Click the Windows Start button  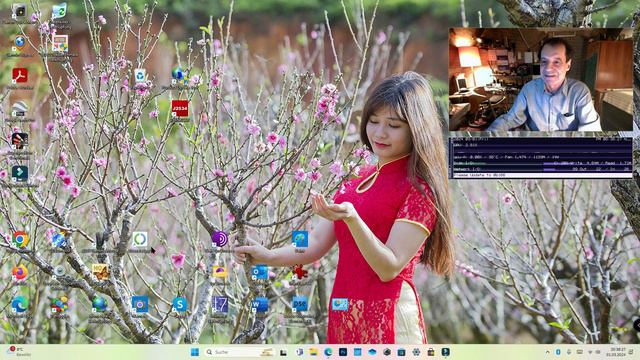tap(195, 352)
